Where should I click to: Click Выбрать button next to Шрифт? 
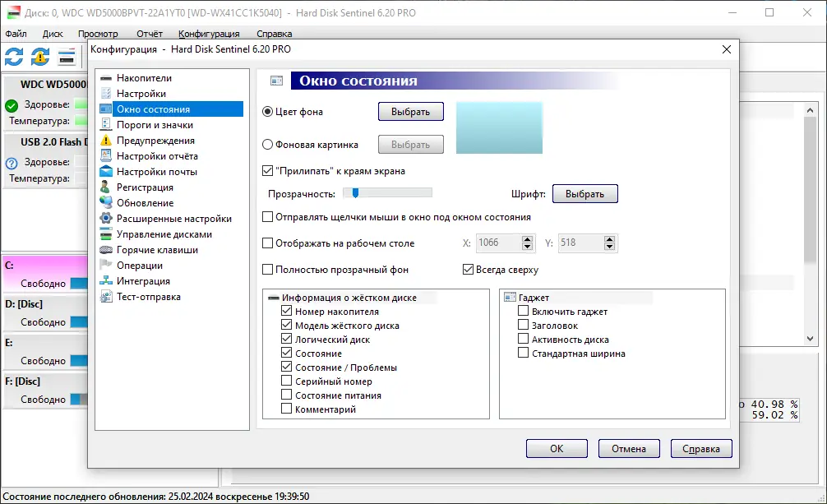585,194
